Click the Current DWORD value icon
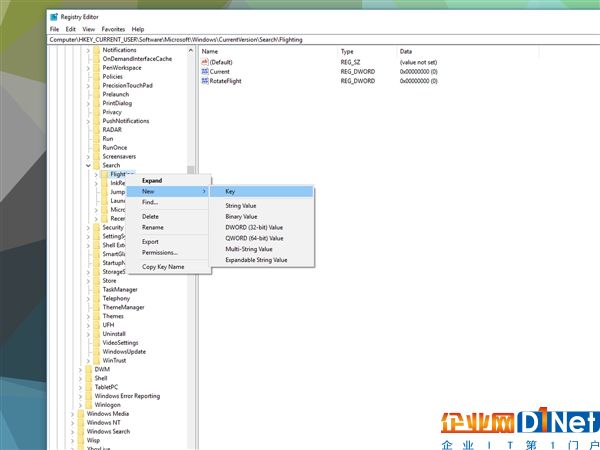Image resolution: width=600 pixels, height=450 pixels. 205,72
